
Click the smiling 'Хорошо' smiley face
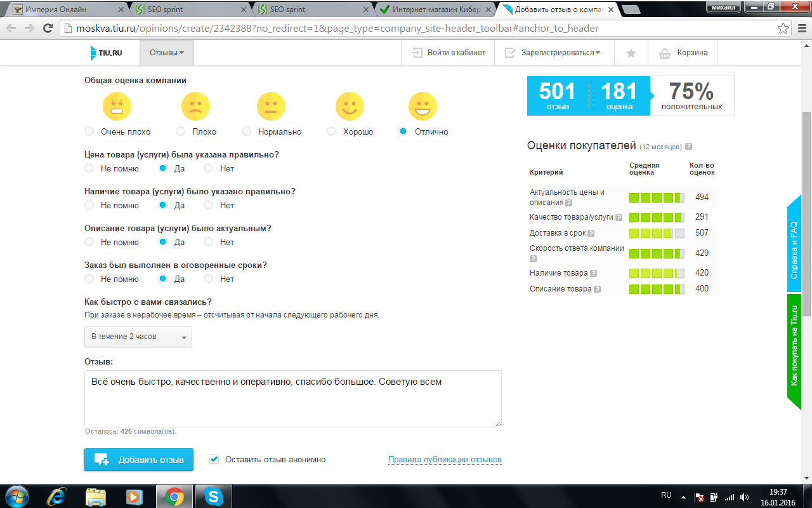[350, 106]
